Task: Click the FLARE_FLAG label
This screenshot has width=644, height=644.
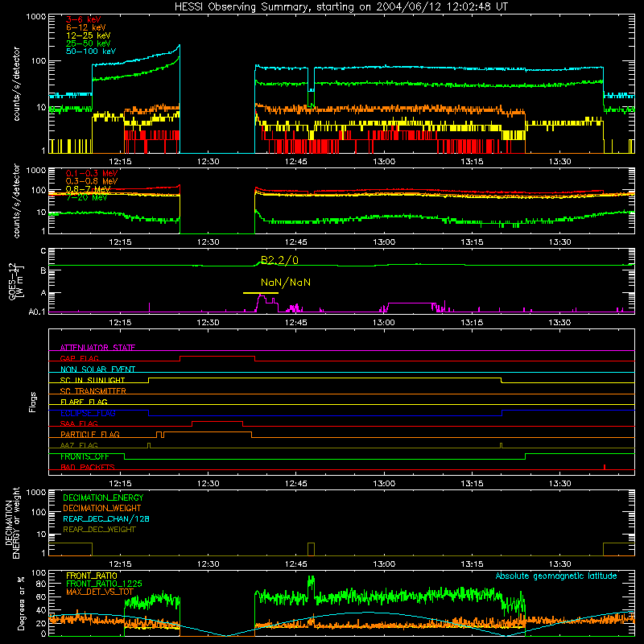Action: 84,402
